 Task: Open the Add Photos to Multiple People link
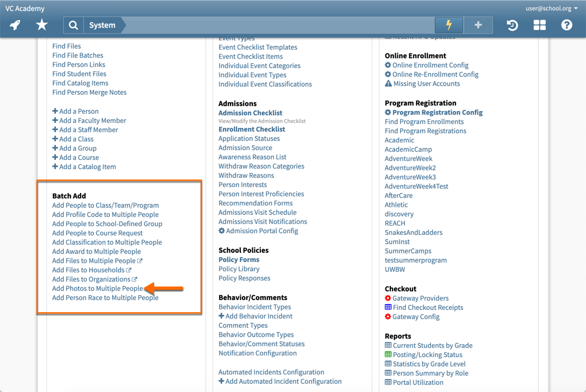point(98,288)
